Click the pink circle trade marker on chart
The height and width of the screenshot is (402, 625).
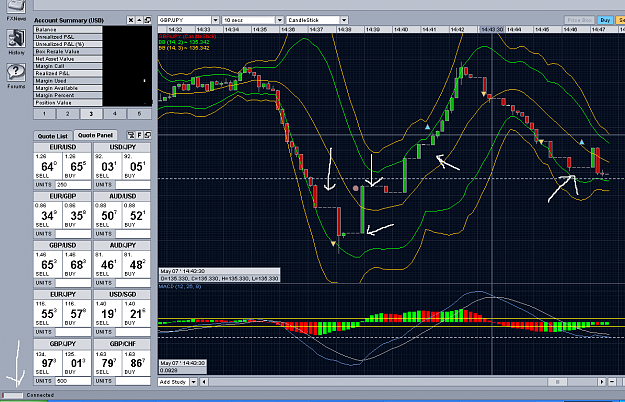click(356, 188)
